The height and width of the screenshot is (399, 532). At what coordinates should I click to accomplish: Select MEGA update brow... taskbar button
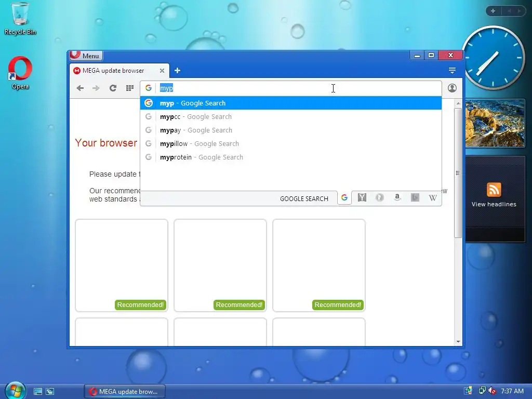pos(125,392)
